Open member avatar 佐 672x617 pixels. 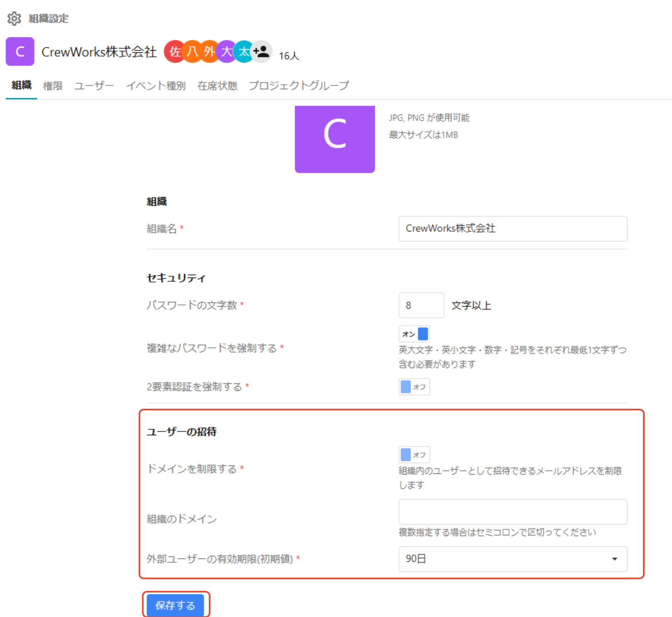[x=175, y=51]
